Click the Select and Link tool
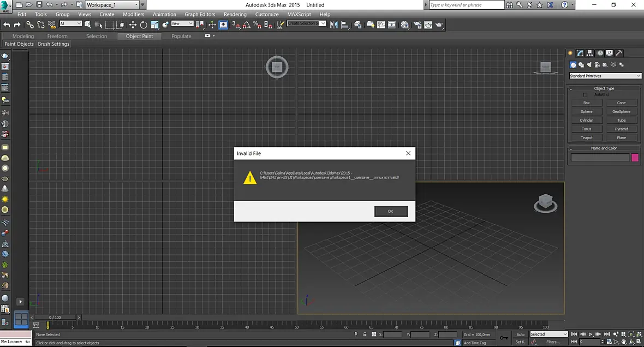Image resolution: width=644 pixels, height=347 pixels. 30,25
